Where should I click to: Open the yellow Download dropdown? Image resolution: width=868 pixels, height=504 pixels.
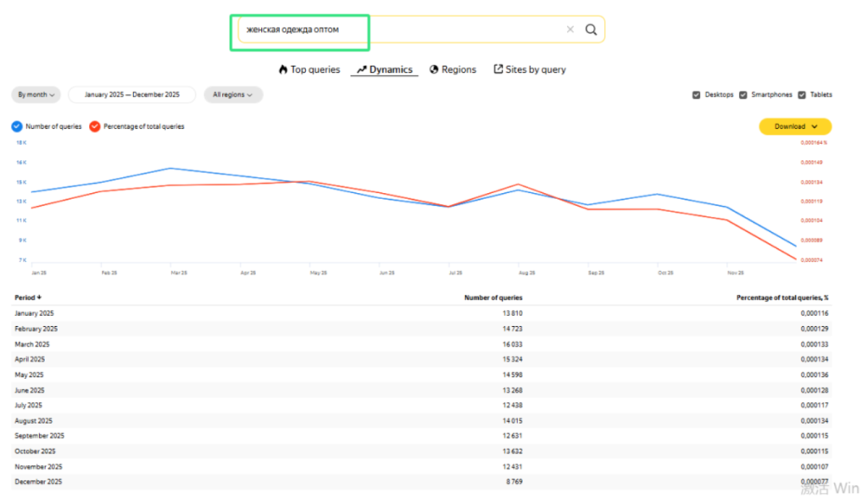[794, 126]
